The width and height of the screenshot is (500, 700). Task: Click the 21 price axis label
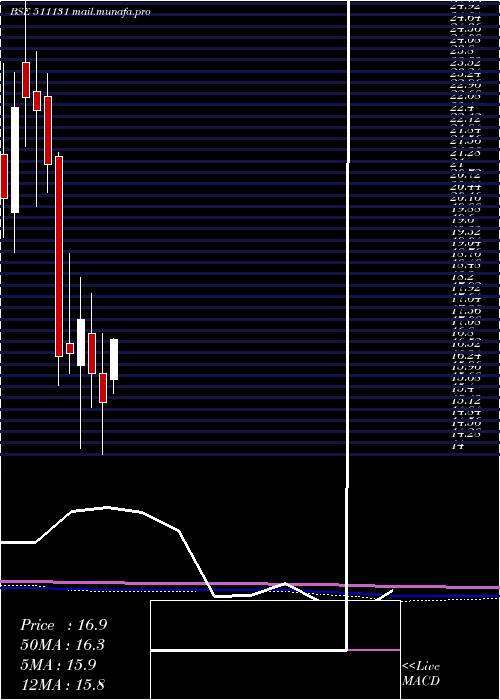tap(458, 164)
